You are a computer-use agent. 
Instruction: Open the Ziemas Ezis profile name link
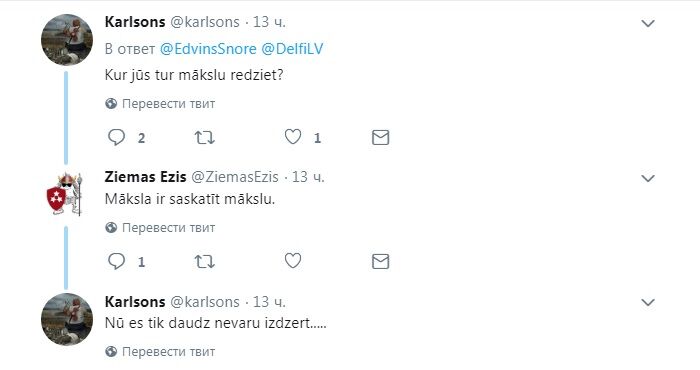click(x=146, y=177)
